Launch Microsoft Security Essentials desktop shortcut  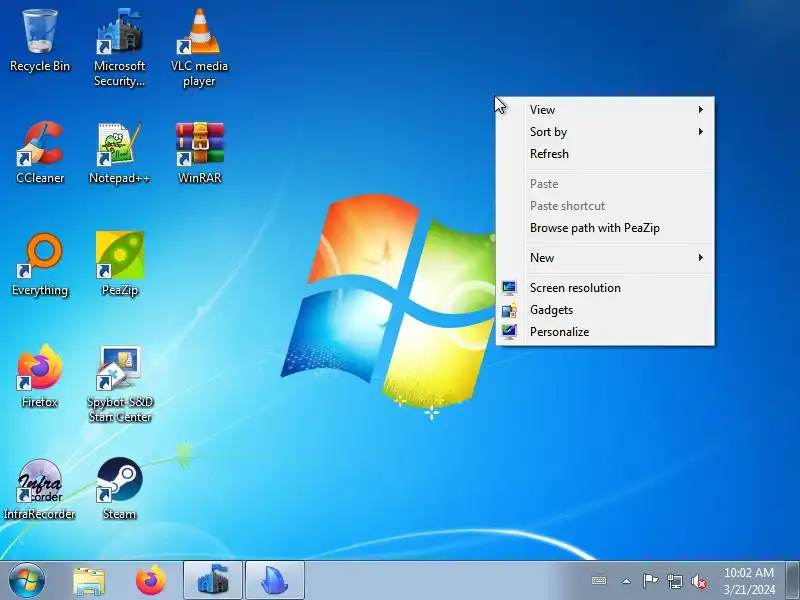119,47
